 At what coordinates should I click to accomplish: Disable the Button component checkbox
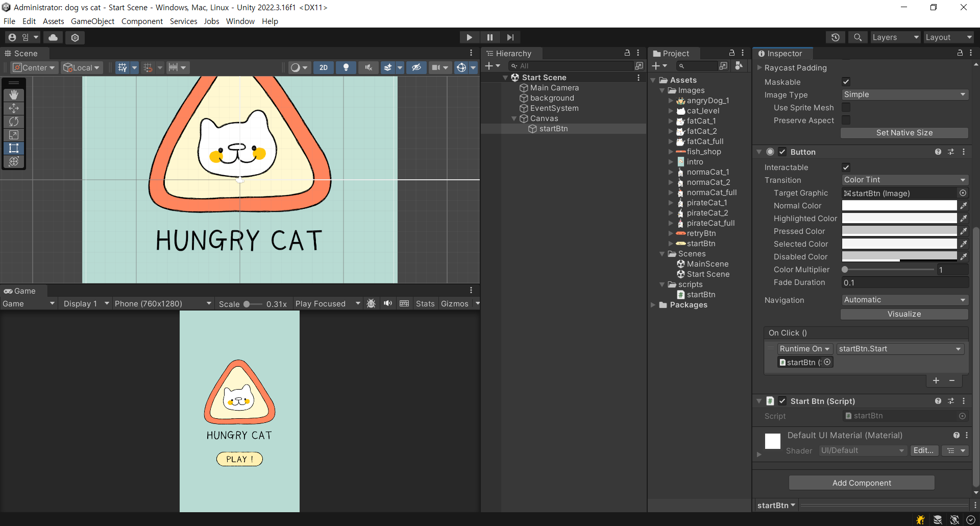click(x=782, y=152)
